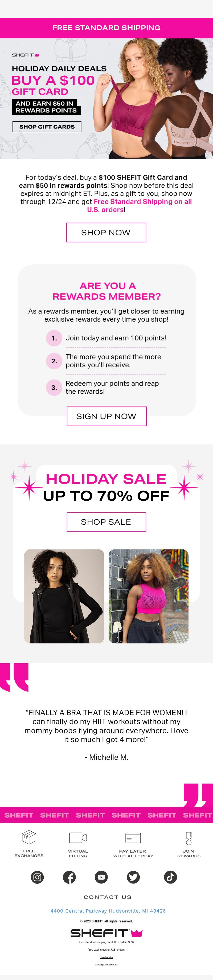Open the Instagram social icon
The height and width of the screenshot is (980, 213).
click(x=37, y=877)
